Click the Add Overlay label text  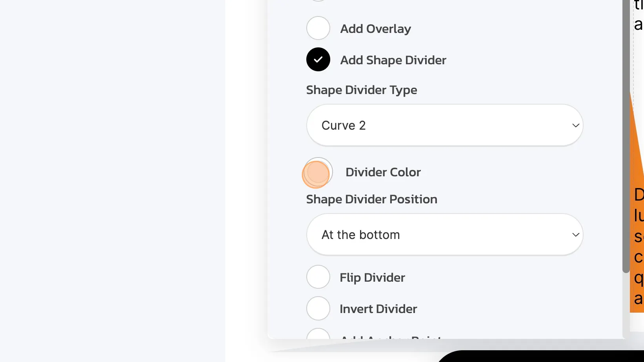pyautogui.click(x=375, y=28)
